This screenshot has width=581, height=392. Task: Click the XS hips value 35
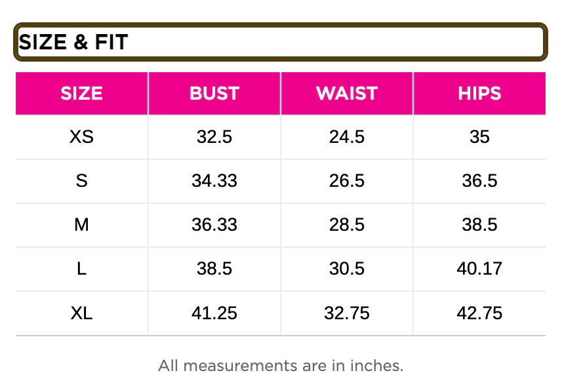(479, 137)
